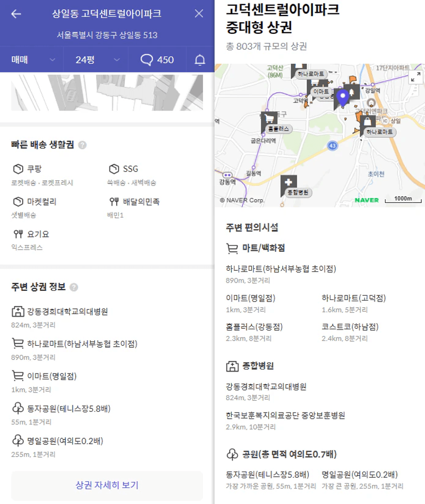Image resolution: width=425 pixels, height=504 pixels.
Task: Click the 쿠팡 box icon
Action: (19, 169)
